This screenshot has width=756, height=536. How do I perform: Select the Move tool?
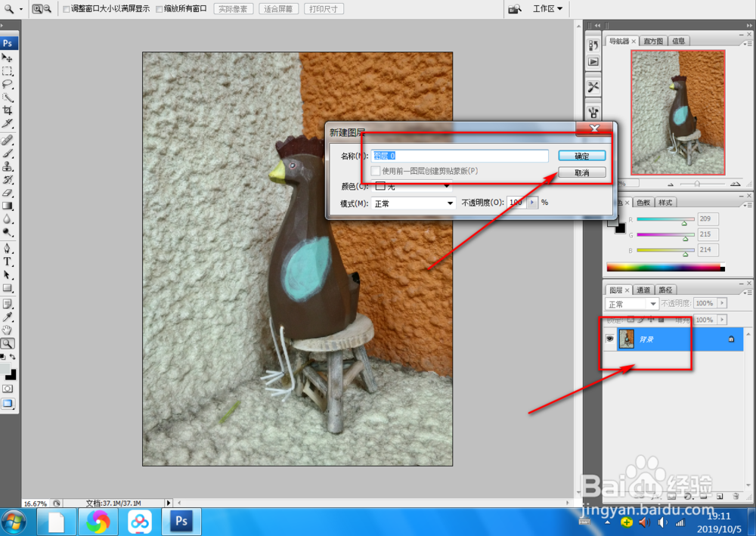[8, 58]
